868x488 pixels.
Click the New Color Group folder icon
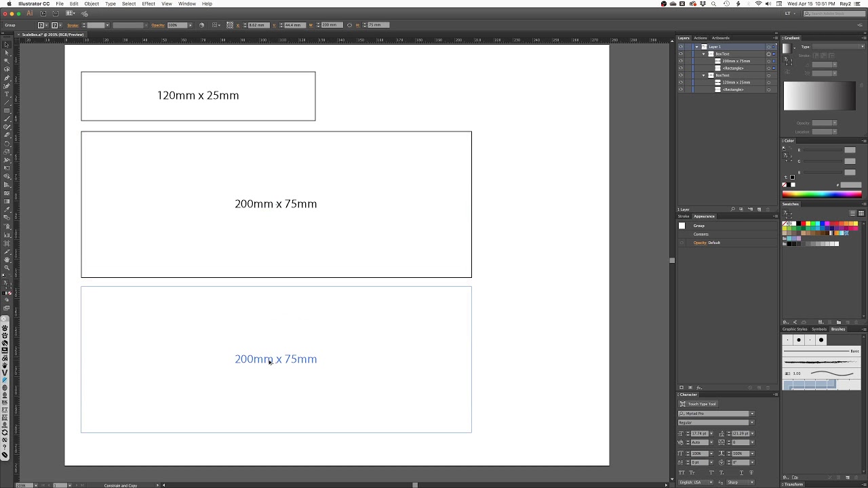coord(839,322)
